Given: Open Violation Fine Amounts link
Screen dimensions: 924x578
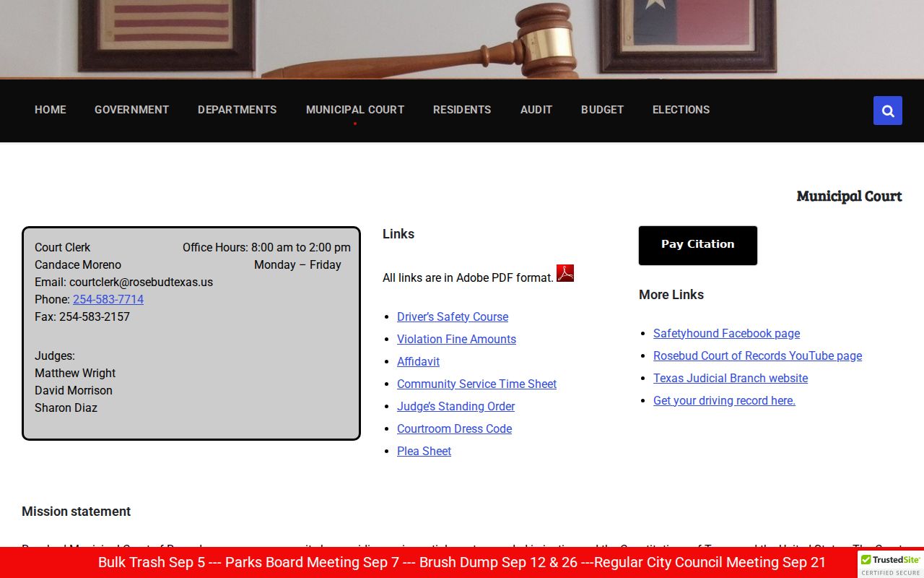Looking at the screenshot, I should [x=456, y=339].
